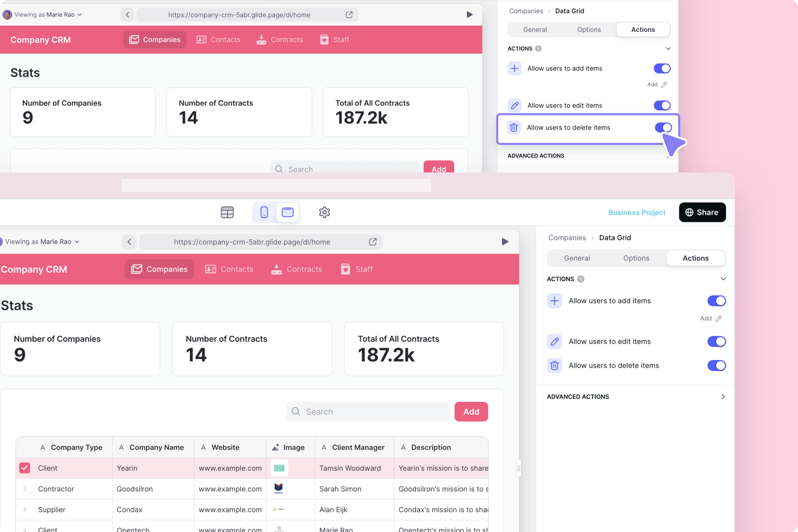Collapse the Actions section chevron
This screenshot has width=798, height=532.
tap(722, 279)
